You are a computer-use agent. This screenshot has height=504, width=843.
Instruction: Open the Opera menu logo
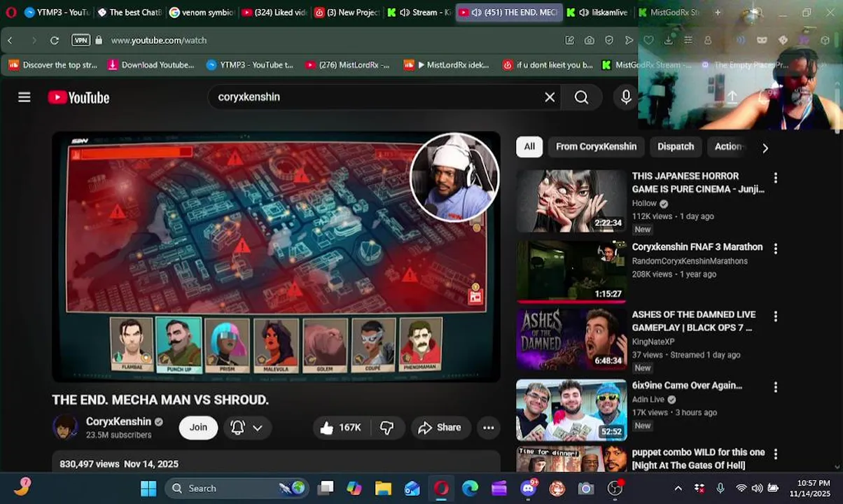click(11, 13)
